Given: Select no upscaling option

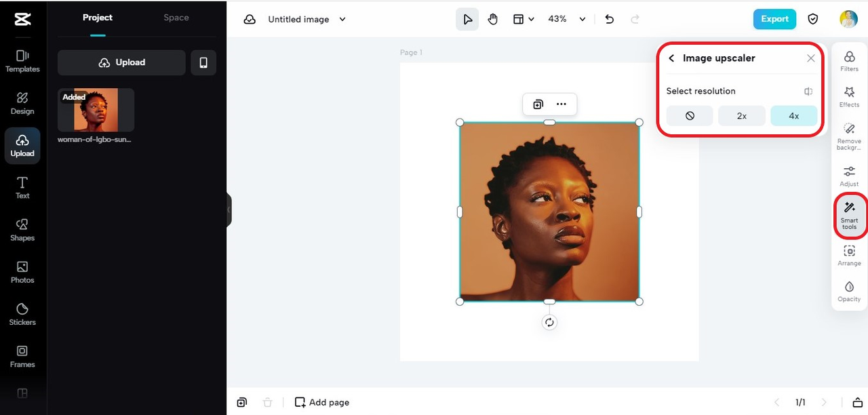Looking at the screenshot, I should click(690, 116).
